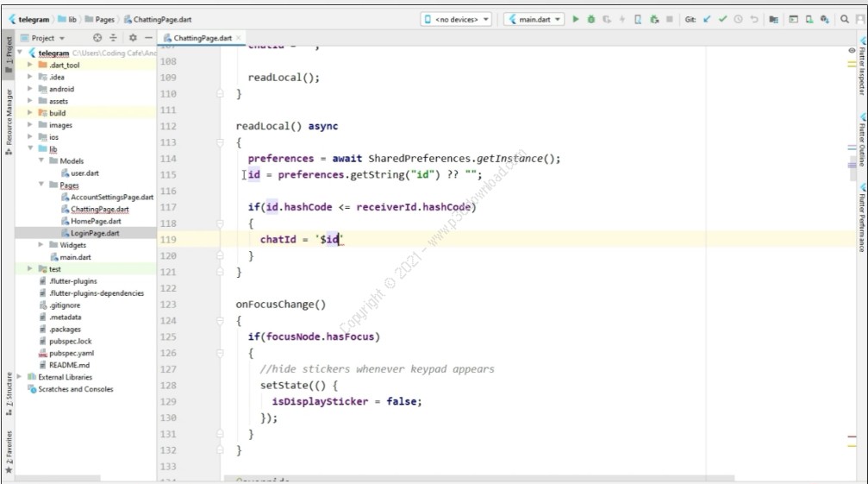
Task: Start debugging with the green bug icon
Action: [x=590, y=19]
